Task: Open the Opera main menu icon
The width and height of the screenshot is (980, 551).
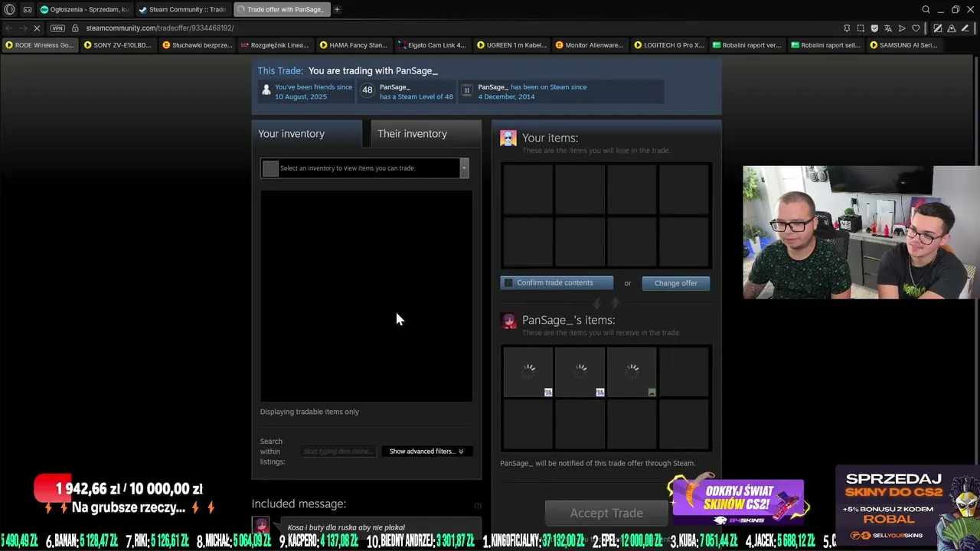Action: [9, 9]
